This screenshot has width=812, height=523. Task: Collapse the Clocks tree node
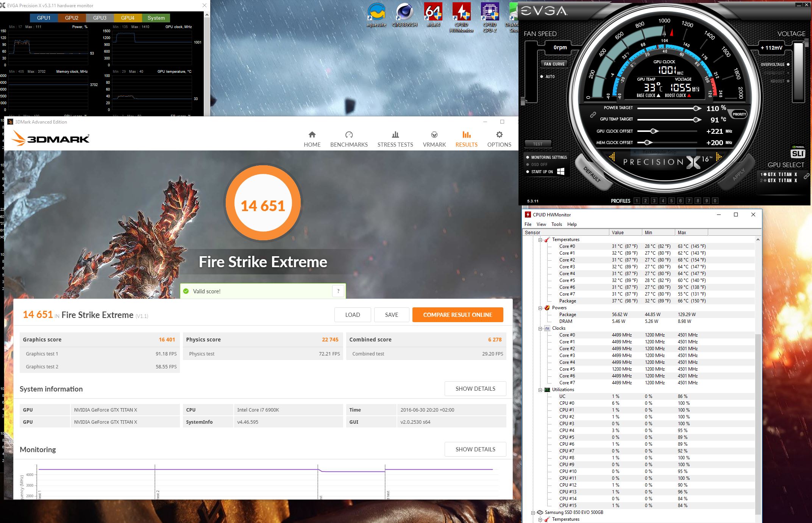(x=540, y=328)
